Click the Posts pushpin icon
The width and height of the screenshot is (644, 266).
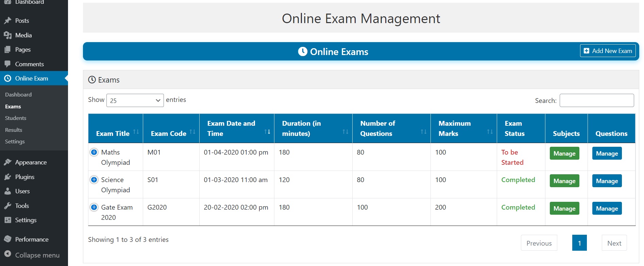(7, 21)
